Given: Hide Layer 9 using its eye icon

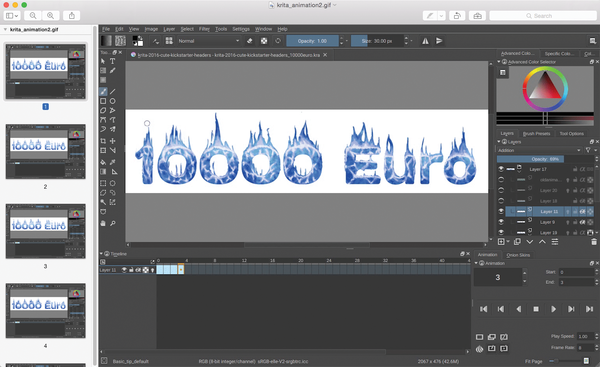Looking at the screenshot, I should coord(501,222).
